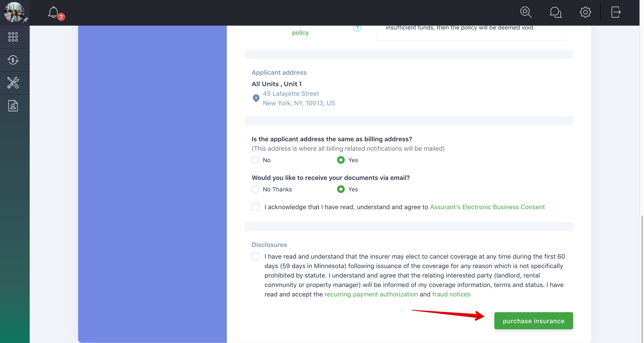Click the purchase insurance button

(x=534, y=321)
